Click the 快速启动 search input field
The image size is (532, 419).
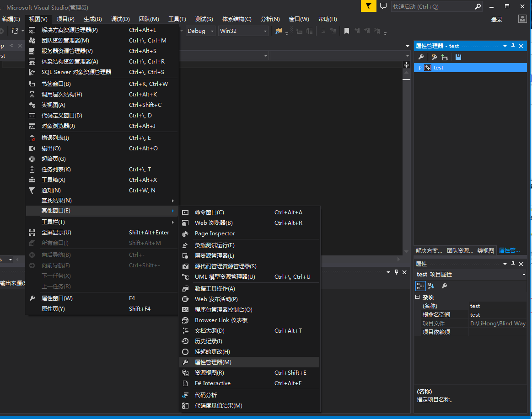coord(433,6)
